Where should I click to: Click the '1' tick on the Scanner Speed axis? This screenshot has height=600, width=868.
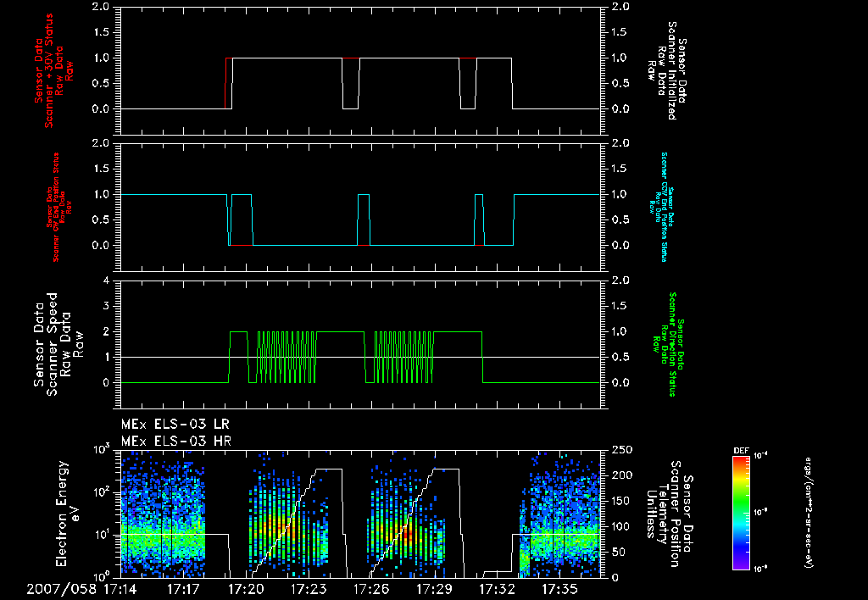tap(106, 357)
